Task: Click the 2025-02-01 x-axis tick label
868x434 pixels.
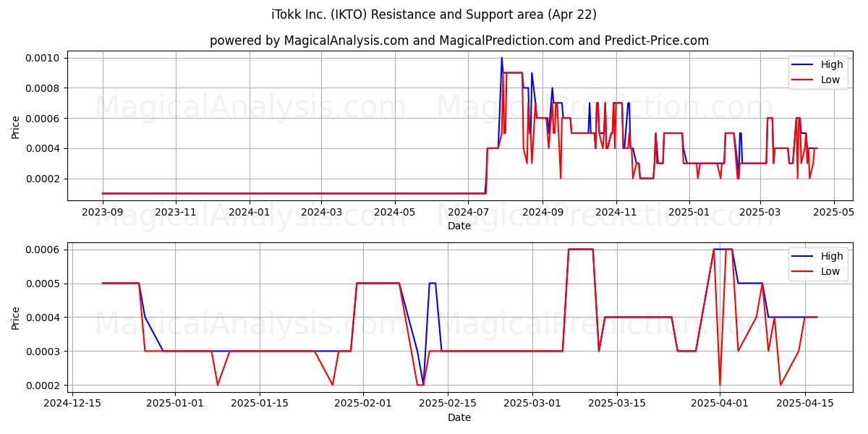Action: [x=363, y=404]
